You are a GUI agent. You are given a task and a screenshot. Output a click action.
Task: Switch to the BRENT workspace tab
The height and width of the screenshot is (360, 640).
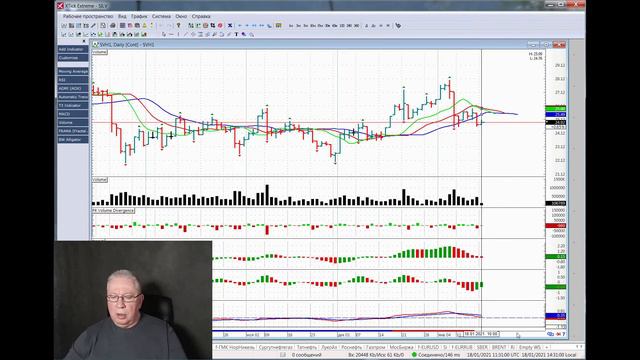499,347
